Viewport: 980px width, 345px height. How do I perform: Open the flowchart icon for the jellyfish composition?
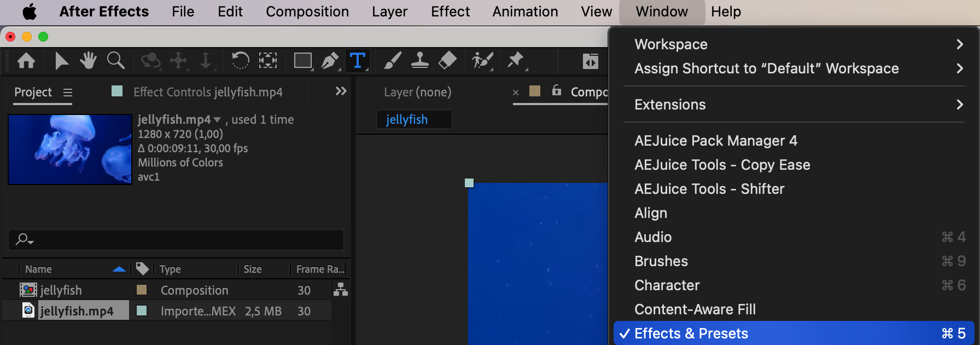coord(341,289)
